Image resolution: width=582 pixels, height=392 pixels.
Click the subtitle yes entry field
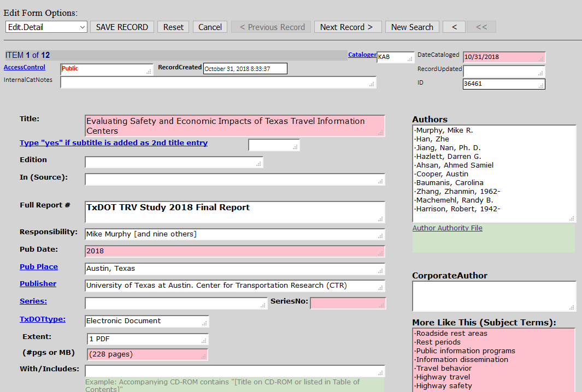click(x=274, y=145)
